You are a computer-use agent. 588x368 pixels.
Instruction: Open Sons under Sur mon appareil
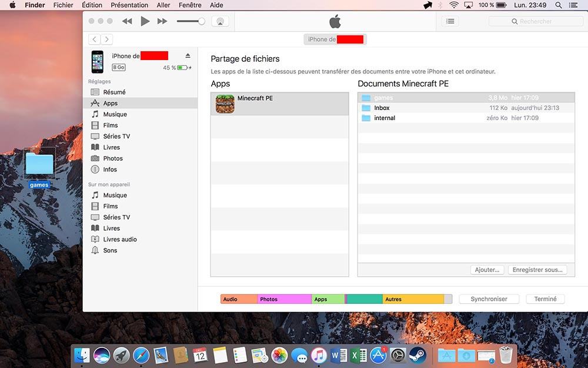(141, 250)
